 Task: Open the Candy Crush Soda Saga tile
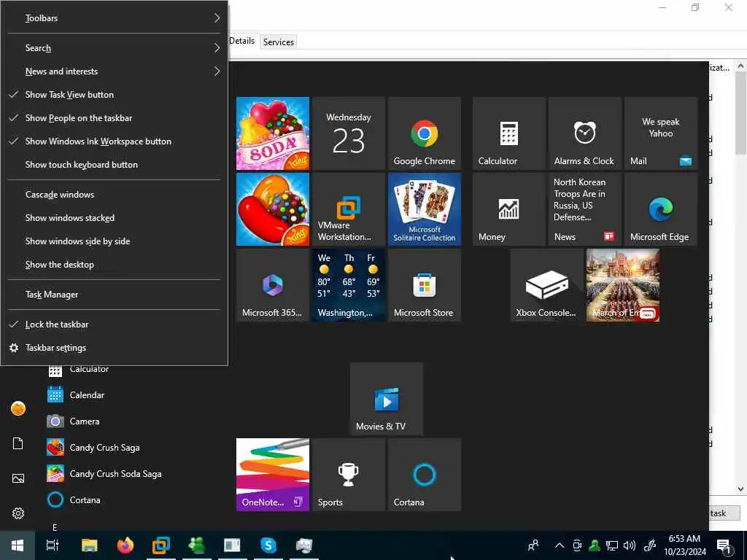[x=273, y=133]
